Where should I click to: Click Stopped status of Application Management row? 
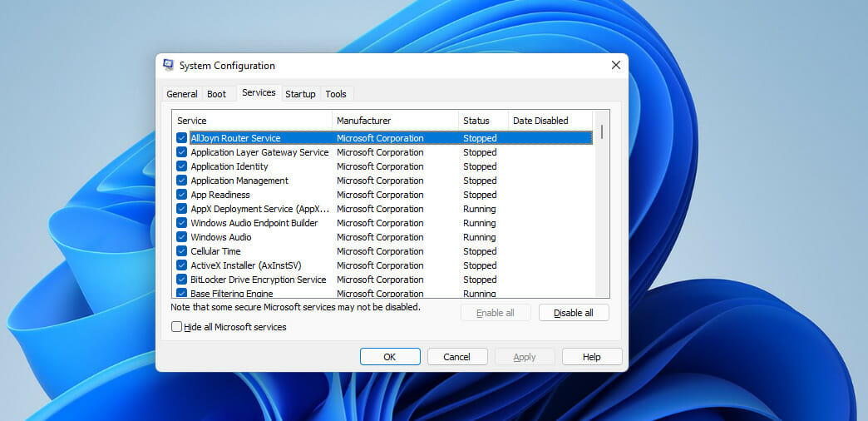(x=480, y=181)
